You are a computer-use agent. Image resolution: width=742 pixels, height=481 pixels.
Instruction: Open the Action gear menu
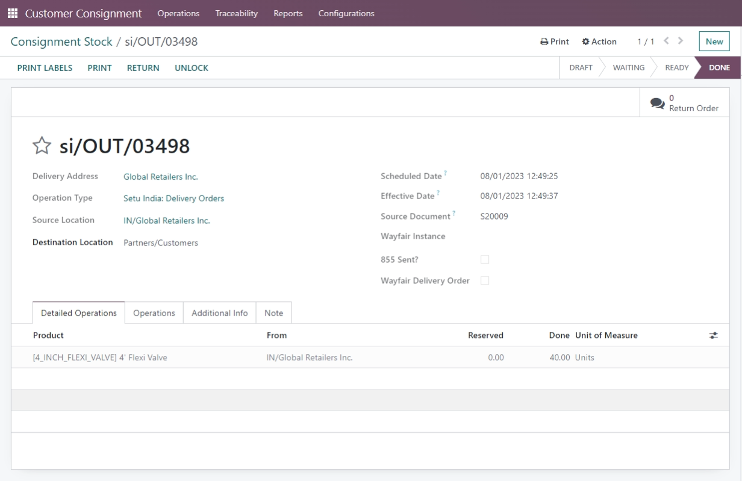pos(599,42)
